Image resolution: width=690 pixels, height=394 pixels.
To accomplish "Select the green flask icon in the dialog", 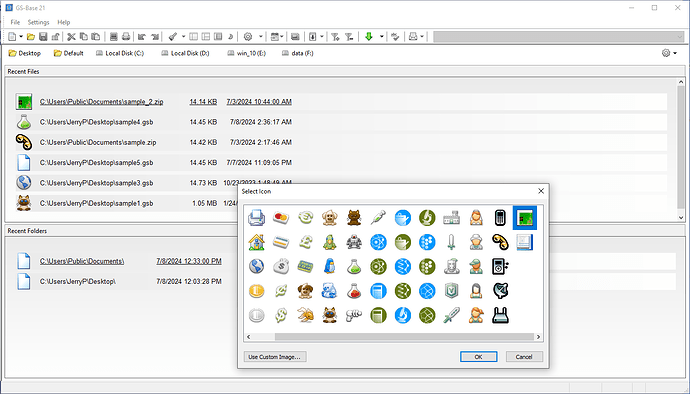I will (354, 266).
